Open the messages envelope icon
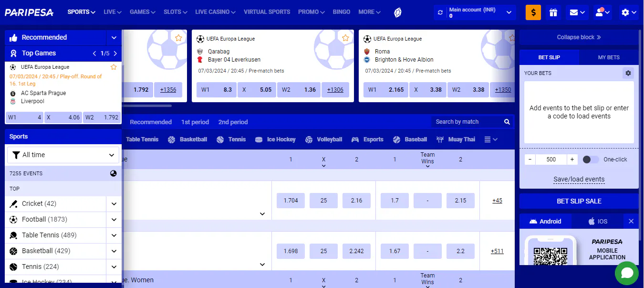The image size is (644, 288). (x=577, y=12)
